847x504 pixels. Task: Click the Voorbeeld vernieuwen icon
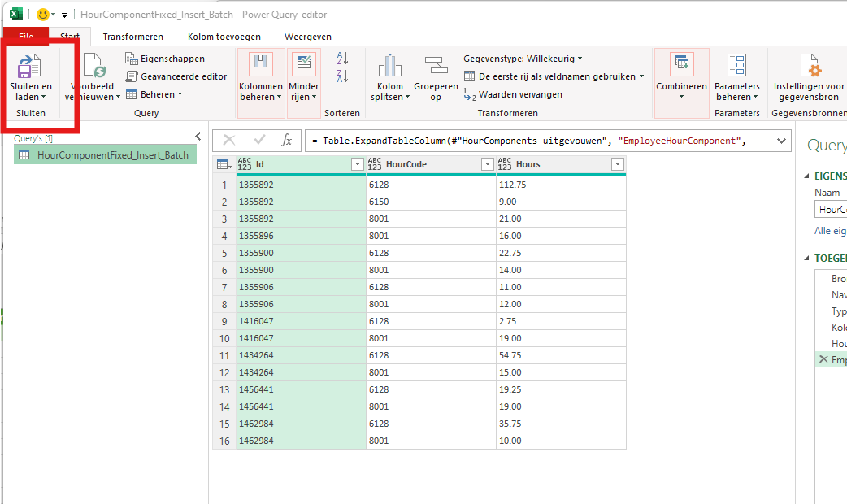pyautogui.click(x=94, y=66)
